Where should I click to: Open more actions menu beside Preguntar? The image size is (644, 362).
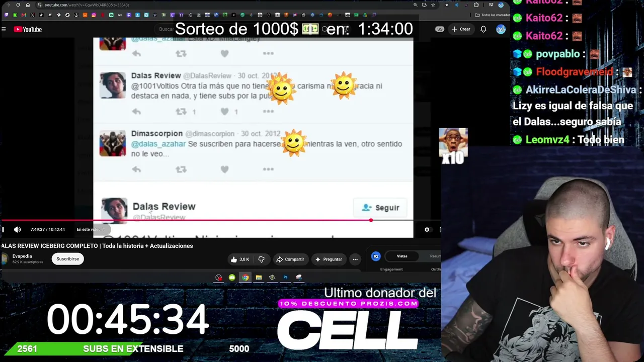pos(355,259)
